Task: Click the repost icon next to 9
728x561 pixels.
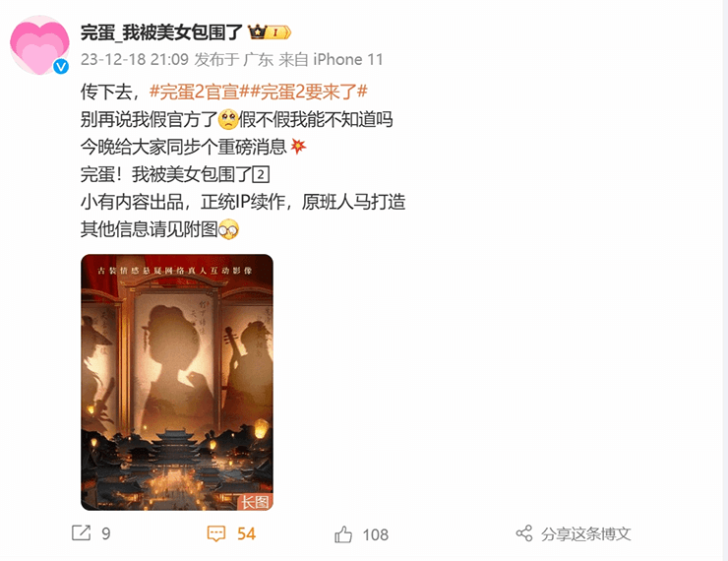Action: coord(82,532)
